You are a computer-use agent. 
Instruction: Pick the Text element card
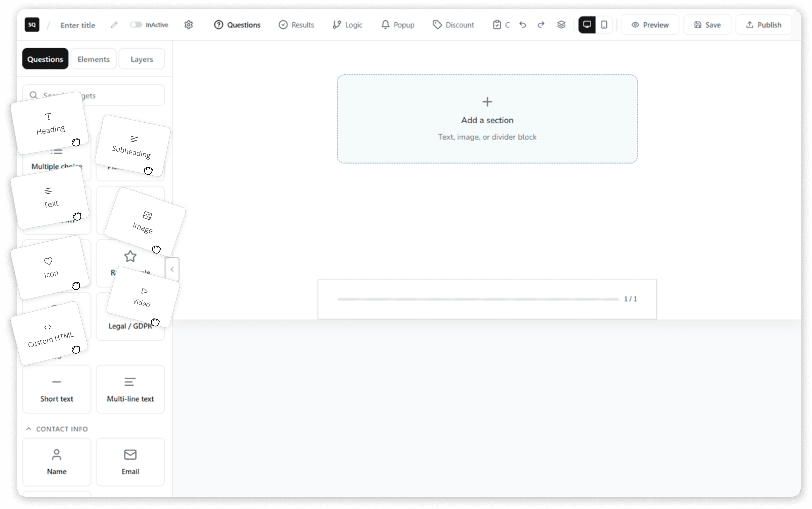(49, 198)
